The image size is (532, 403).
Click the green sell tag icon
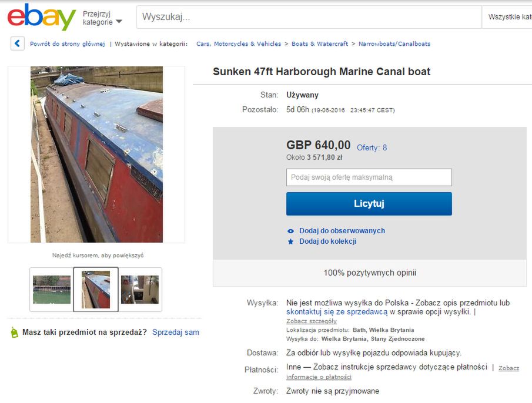(14, 333)
